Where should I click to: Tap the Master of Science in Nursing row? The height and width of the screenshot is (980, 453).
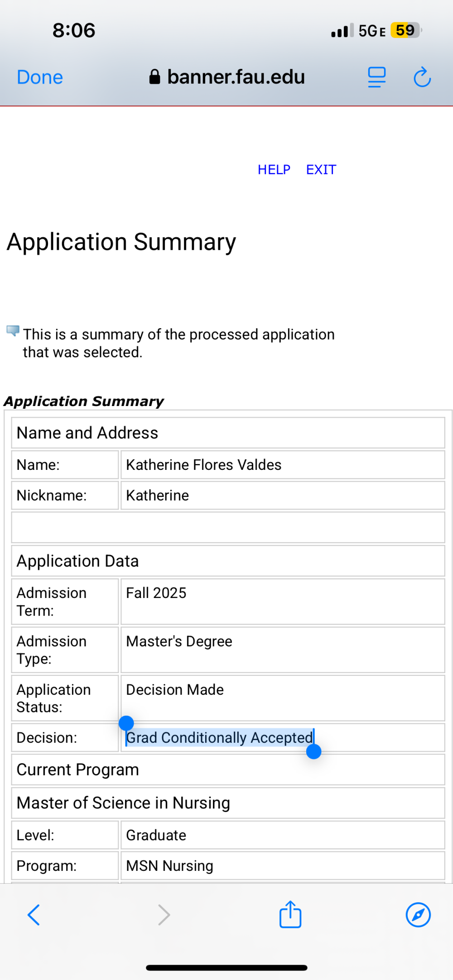click(x=228, y=803)
